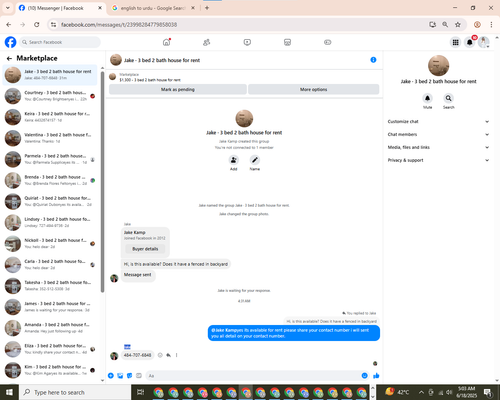This screenshot has height=400, width=500.
Task: Open Chrome's three-dot menu
Action: tap(491, 24)
